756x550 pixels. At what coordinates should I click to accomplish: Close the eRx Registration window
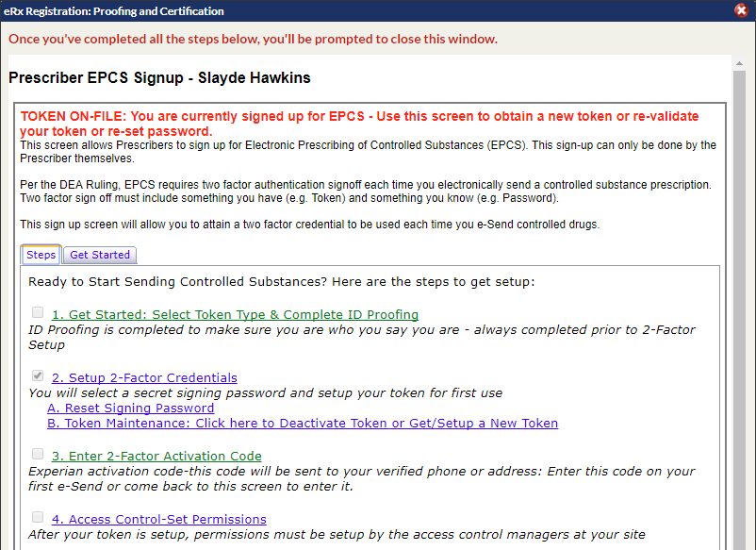[742, 10]
